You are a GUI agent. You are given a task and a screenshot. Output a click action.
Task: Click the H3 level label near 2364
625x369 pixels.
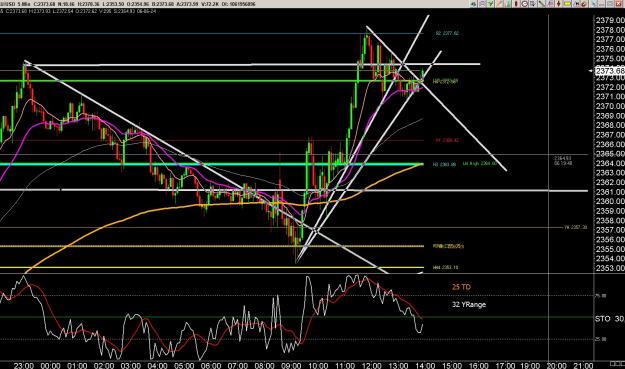click(444, 164)
